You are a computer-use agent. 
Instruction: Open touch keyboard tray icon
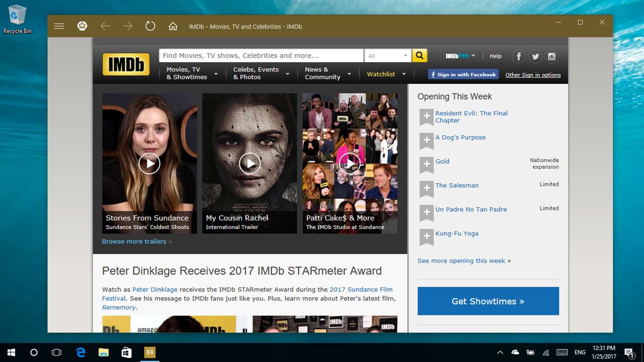tap(562, 353)
